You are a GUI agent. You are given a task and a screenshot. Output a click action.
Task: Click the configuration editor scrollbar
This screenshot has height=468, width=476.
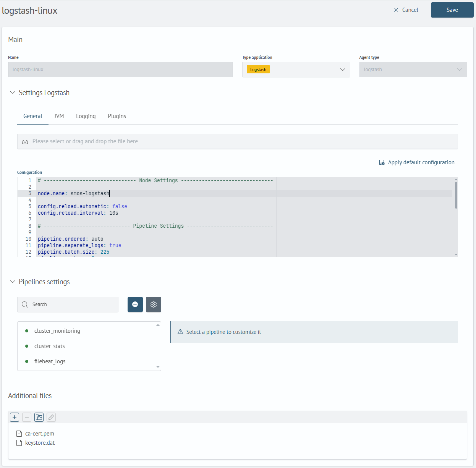pyautogui.click(x=455, y=195)
